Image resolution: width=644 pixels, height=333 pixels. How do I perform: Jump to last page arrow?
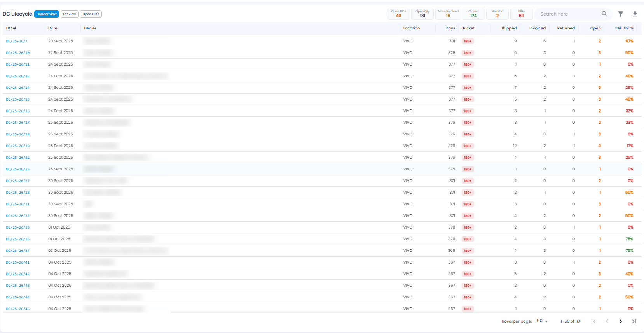coord(634,321)
